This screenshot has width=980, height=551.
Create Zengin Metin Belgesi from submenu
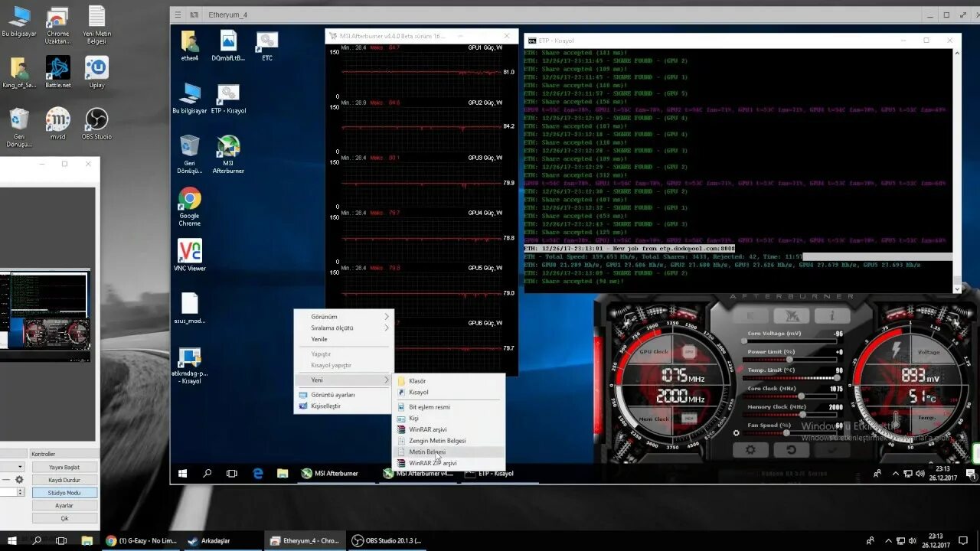click(449, 441)
